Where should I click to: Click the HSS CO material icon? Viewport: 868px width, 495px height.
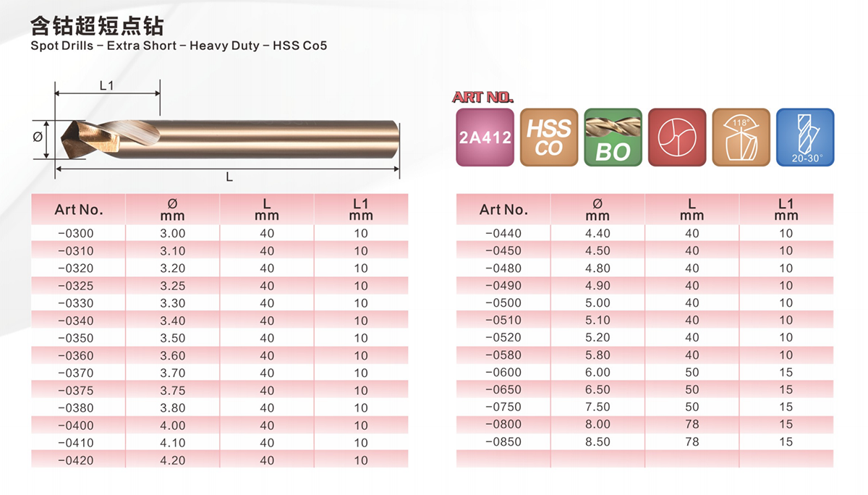[549, 137]
